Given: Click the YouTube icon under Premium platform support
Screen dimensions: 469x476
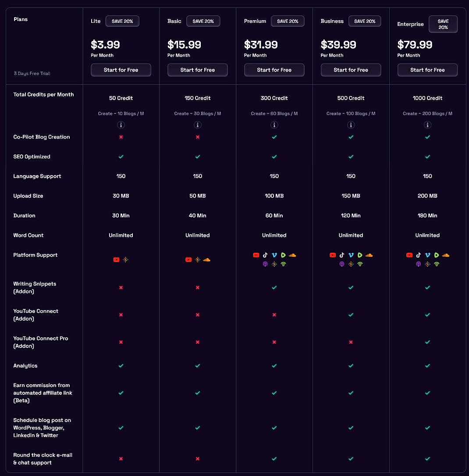Looking at the screenshot, I should pyautogui.click(x=256, y=255).
